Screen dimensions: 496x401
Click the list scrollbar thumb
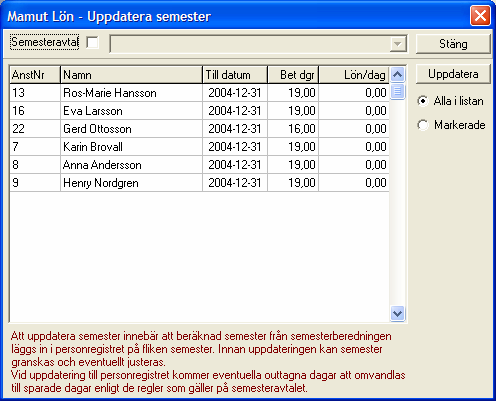coord(397,92)
